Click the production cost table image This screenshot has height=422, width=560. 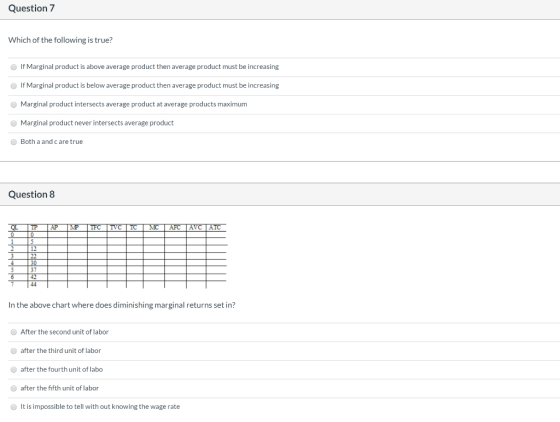(118, 256)
